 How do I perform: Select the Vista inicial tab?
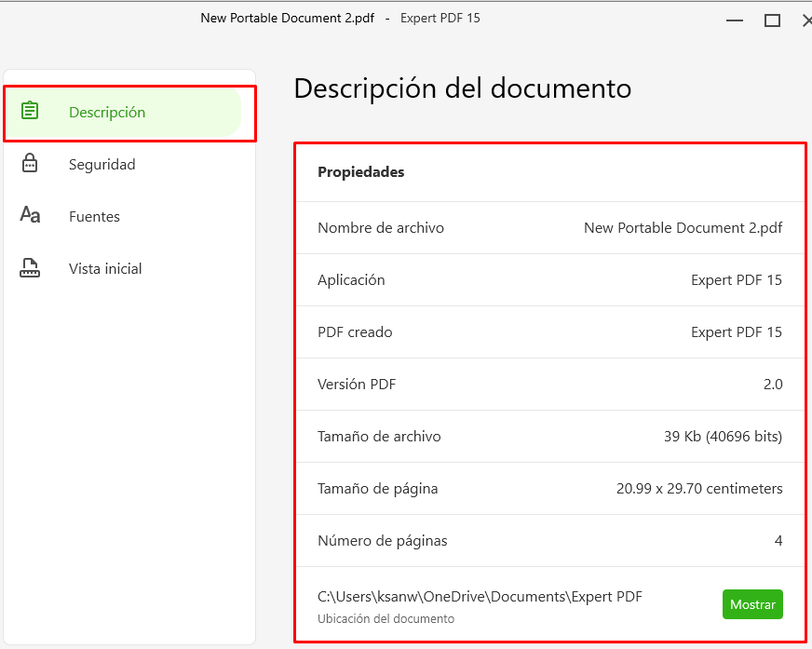click(x=123, y=269)
